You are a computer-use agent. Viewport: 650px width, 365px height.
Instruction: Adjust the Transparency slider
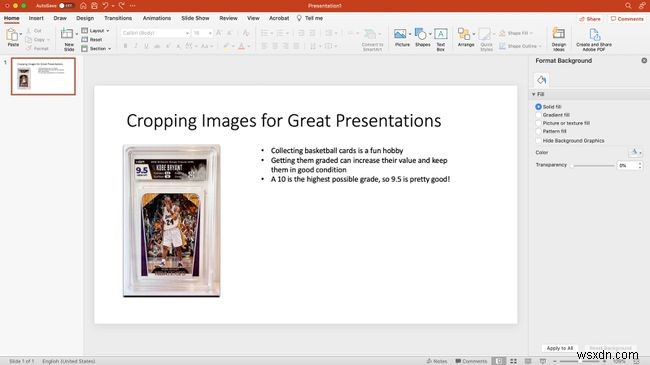coord(593,165)
